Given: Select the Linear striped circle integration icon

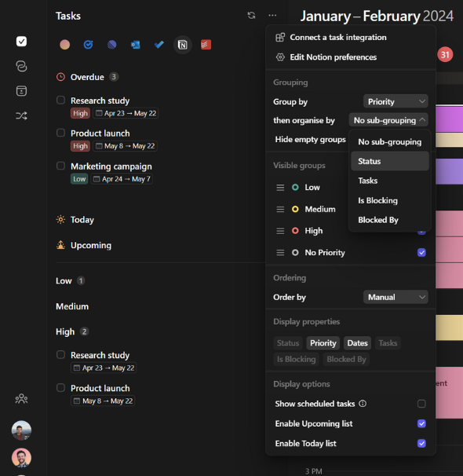Looking at the screenshot, I should pos(112,45).
